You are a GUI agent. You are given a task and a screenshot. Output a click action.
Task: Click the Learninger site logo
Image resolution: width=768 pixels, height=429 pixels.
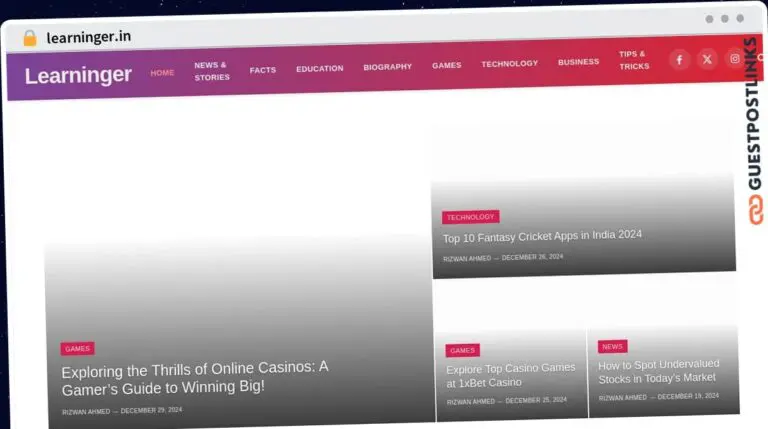click(x=78, y=75)
